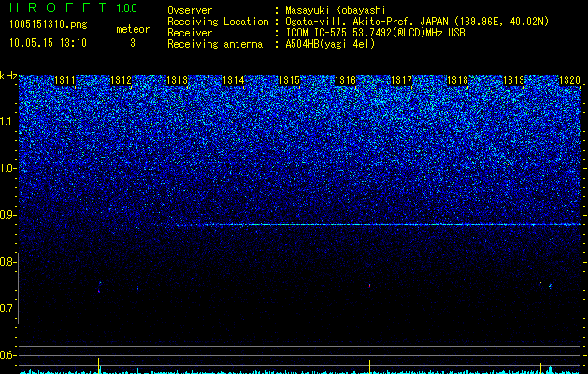
Task: Click the antenna A504HB(yagi 4el) text
Action: point(330,44)
